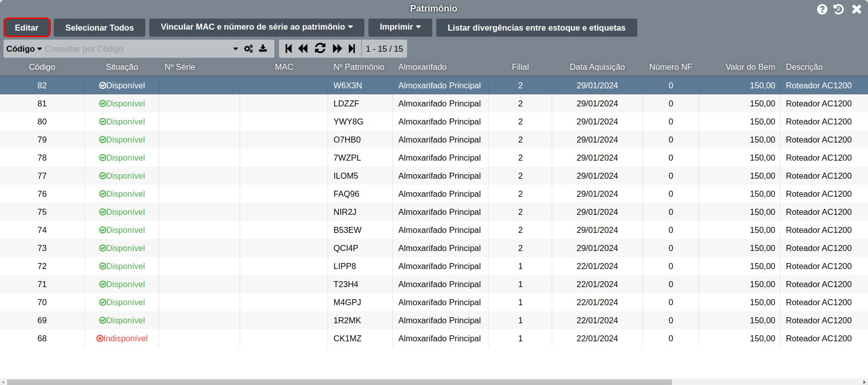Click the Indisponível status in row 68
This screenshot has height=385, width=868.
pos(122,338)
